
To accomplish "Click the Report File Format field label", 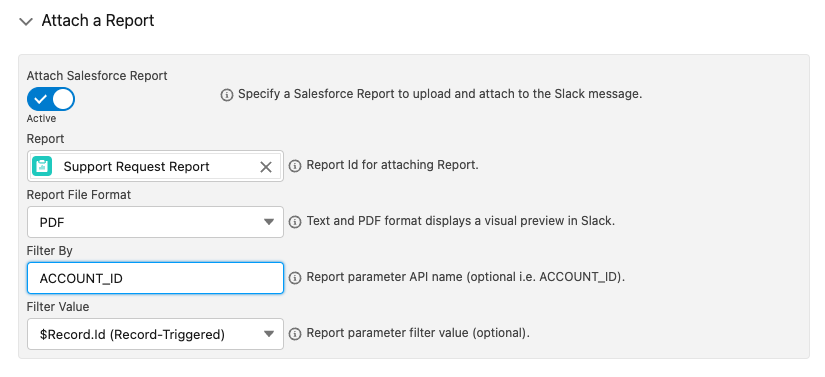I will (79, 195).
